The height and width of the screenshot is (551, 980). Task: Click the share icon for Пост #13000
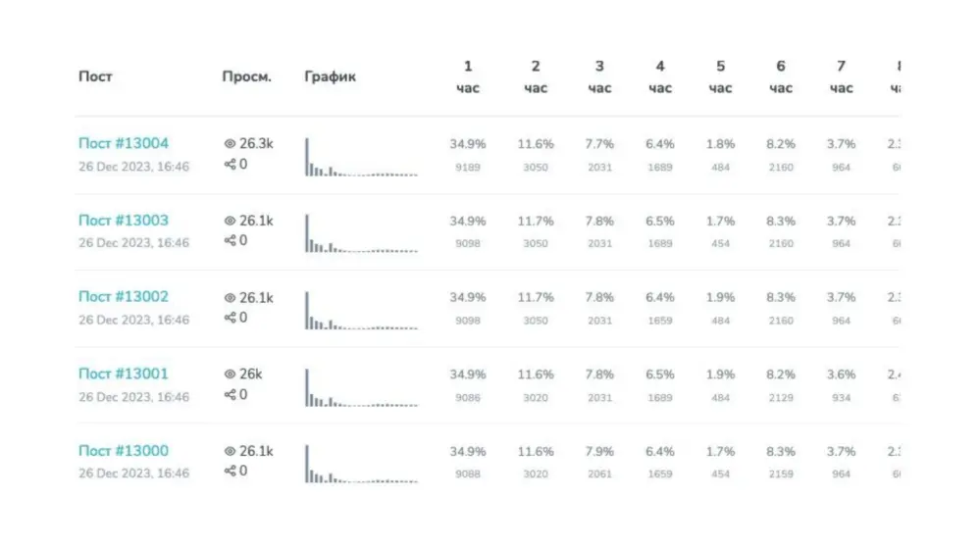coord(231,472)
